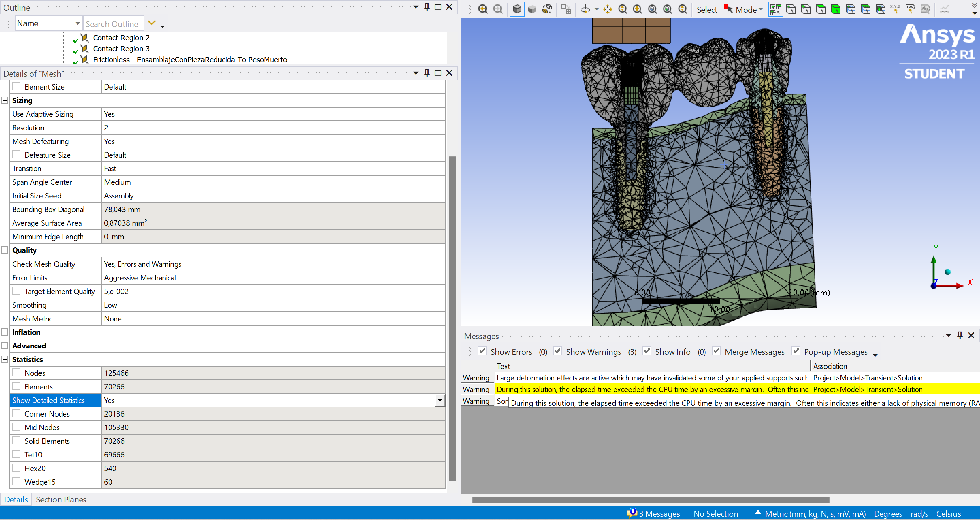Click the Next View toolbar icon
The height and width of the screenshot is (520, 980).
(x=497, y=9)
